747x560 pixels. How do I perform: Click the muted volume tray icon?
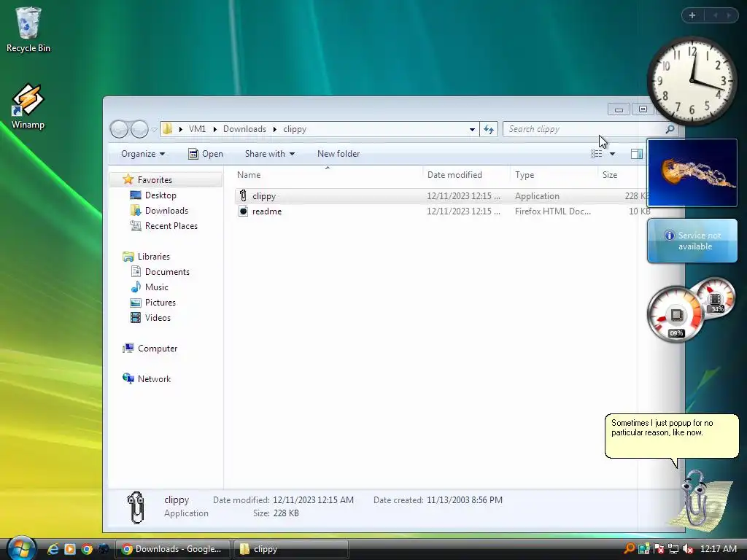(687, 549)
